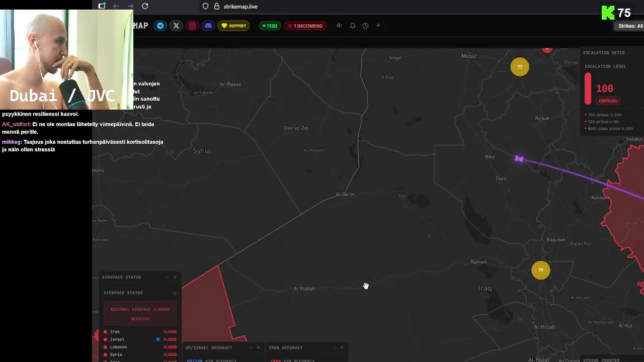The width and height of the screenshot is (644, 362).
Task: Click the red 1 INCOMING alert badge
Action: tap(305, 26)
